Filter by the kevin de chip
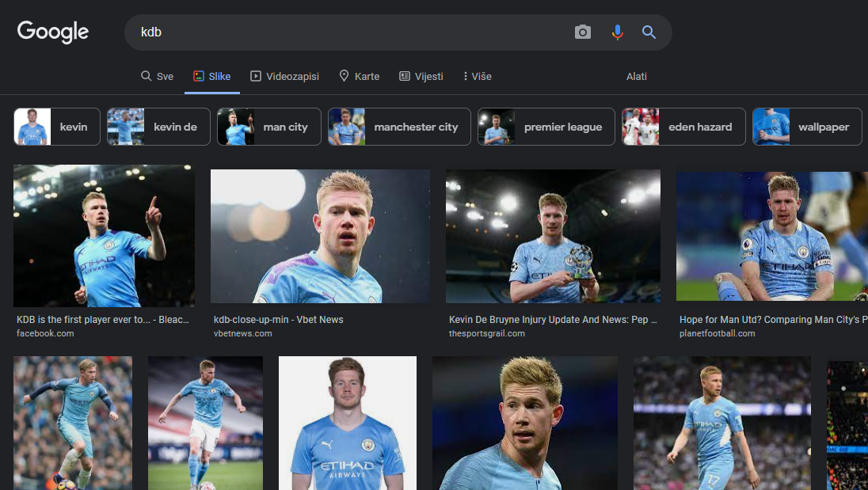 (158, 127)
